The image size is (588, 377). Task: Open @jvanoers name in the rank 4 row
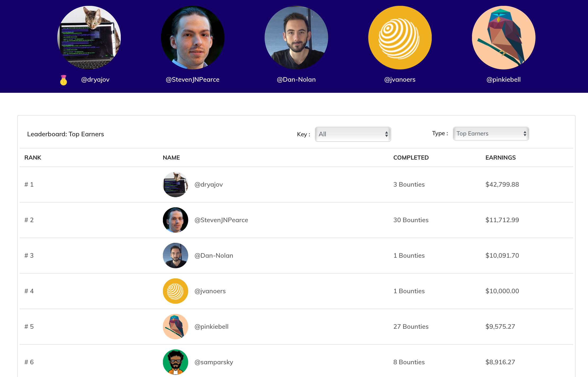tap(210, 291)
